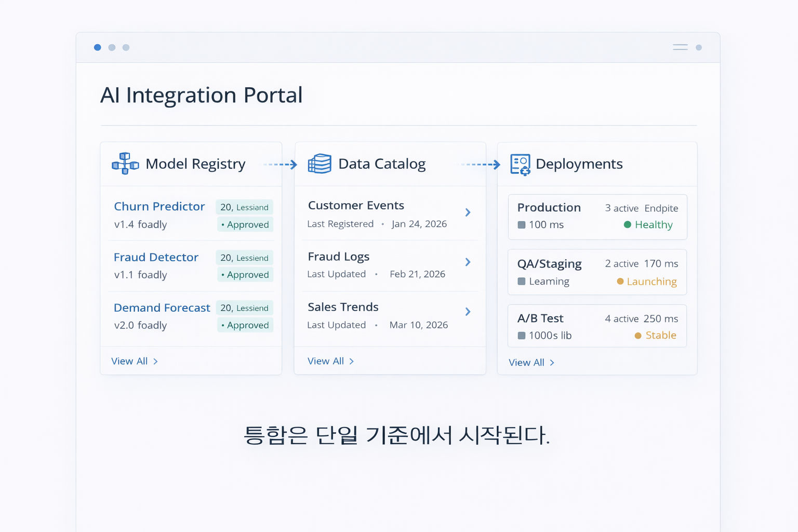Image resolution: width=798 pixels, height=532 pixels.
Task: Click the 'Feb 21, 2026' date
Action: pos(418,274)
